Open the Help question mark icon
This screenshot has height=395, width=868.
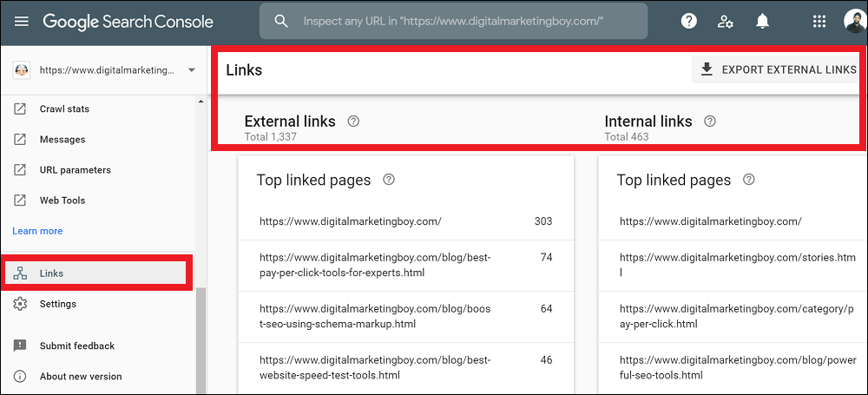point(688,22)
